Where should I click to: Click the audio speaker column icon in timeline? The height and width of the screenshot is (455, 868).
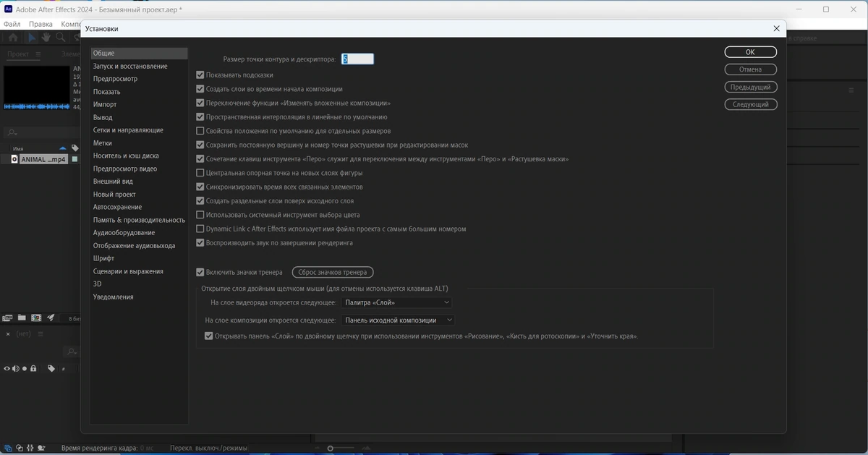coord(16,368)
